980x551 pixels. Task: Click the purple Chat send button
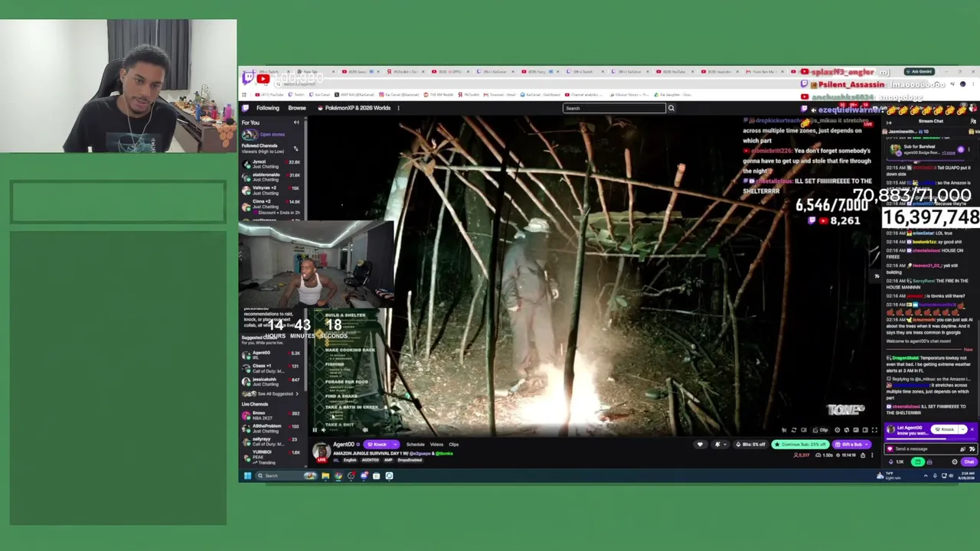[969, 462]
